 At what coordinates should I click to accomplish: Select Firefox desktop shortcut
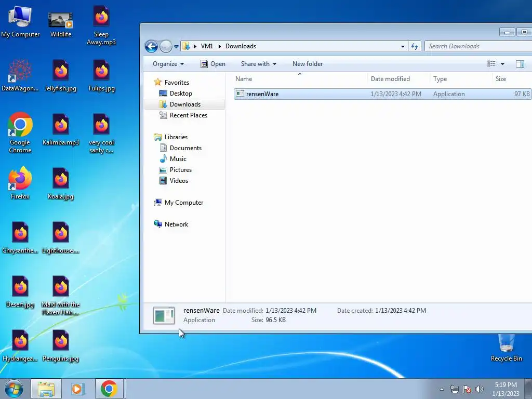[x=20, y=183]
